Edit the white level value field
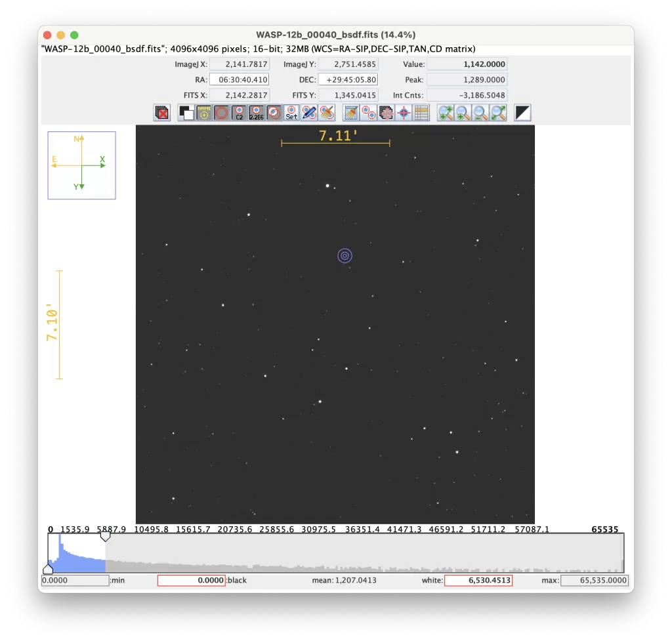The image size is (672, 643). point(478,580)
